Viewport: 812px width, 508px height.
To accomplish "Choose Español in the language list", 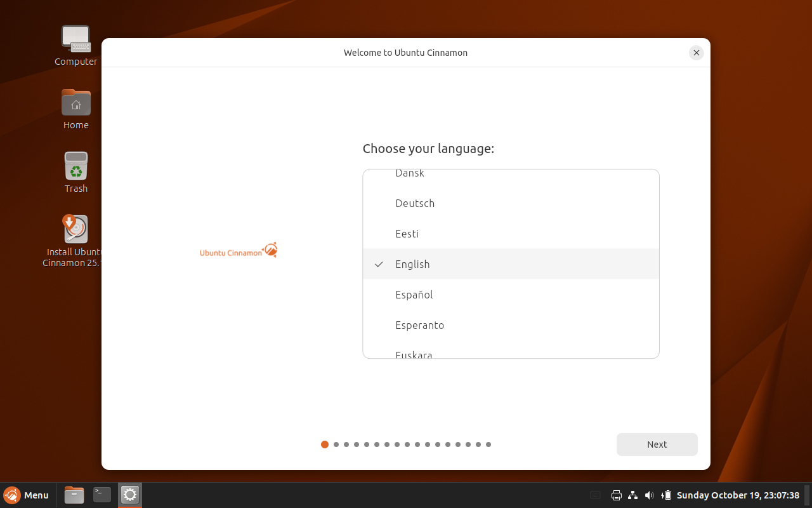I will pyautogui.click(x=511, y=295).
